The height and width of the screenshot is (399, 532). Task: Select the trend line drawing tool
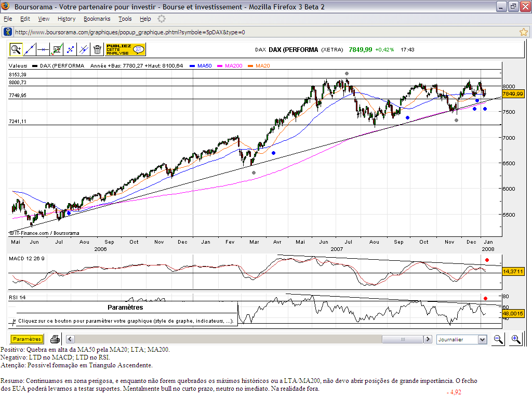point(30,49)
